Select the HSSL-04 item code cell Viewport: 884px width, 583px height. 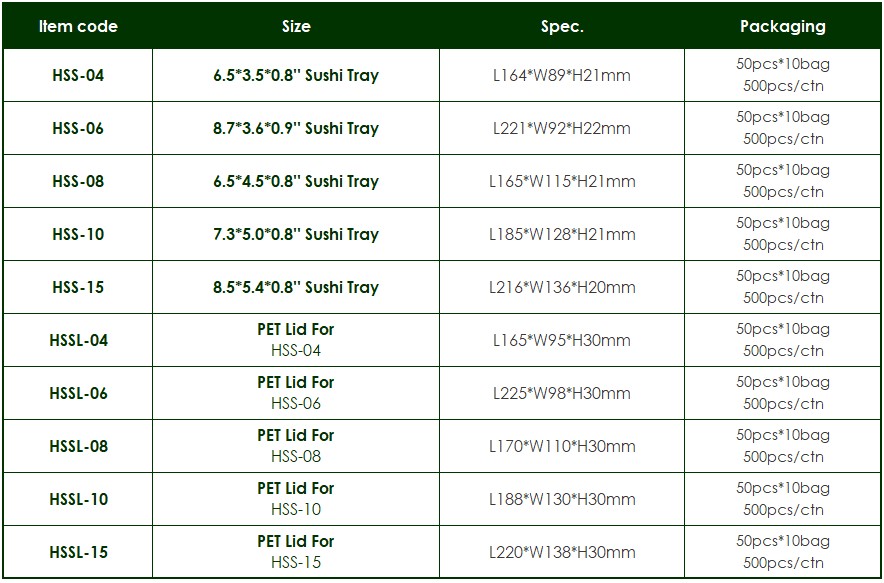pyautogui.click(x=78, y=340)
